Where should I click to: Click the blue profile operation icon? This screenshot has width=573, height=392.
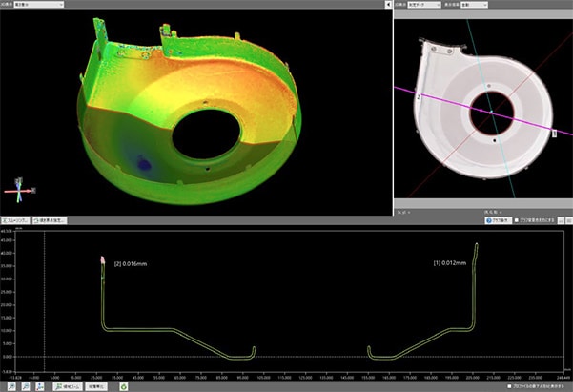point(490,220)
